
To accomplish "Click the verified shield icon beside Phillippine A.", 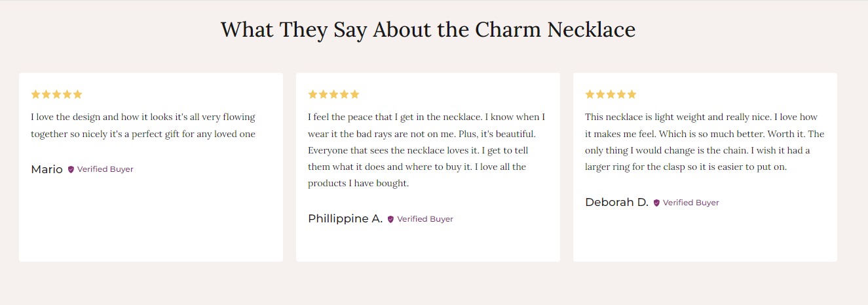I will pos(390,219).
